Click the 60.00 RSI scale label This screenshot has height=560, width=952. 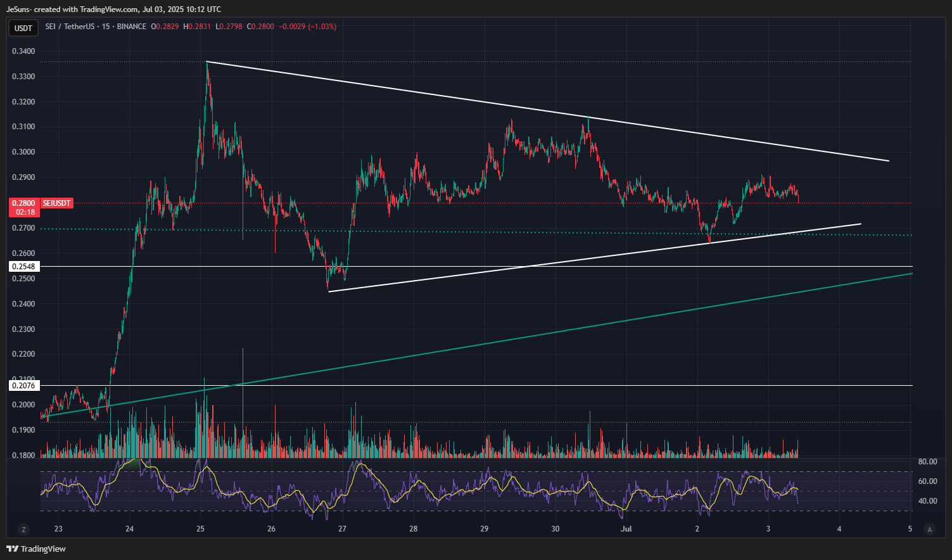click(x=927, y=481)
